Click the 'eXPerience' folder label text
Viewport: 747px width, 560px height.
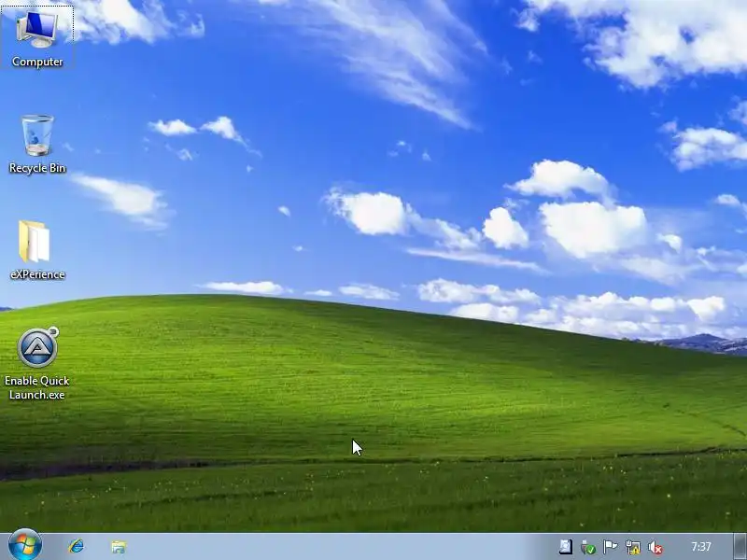point(37,274)
